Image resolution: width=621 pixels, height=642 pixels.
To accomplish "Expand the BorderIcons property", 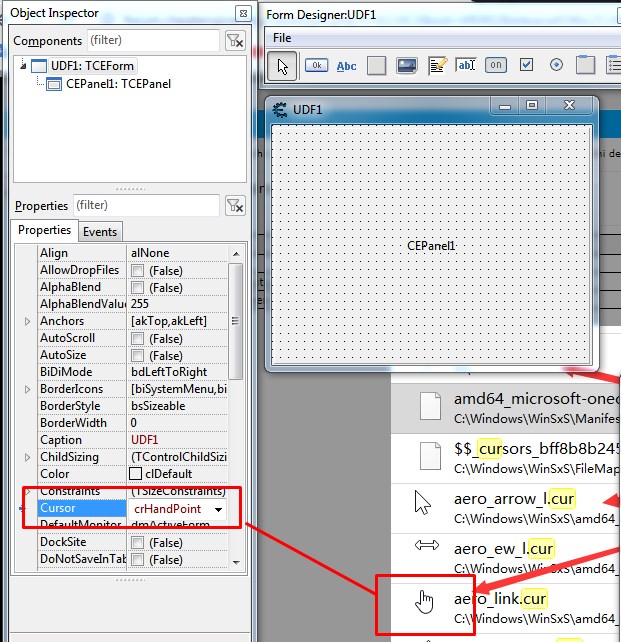I will pyautogui.click(x=27, y=389).
